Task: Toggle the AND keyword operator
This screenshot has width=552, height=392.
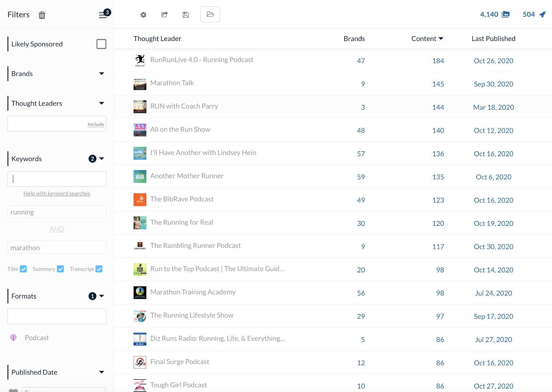Action: tap(57, 229)
